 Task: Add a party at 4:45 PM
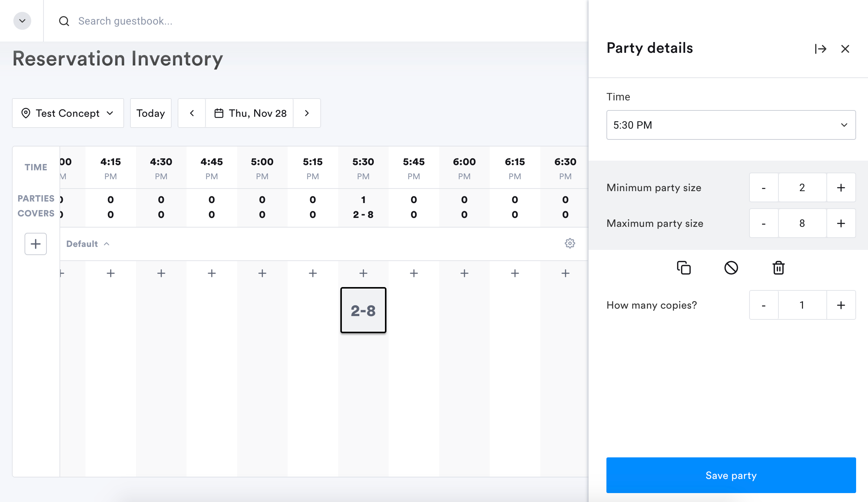[x=212, y=273]
